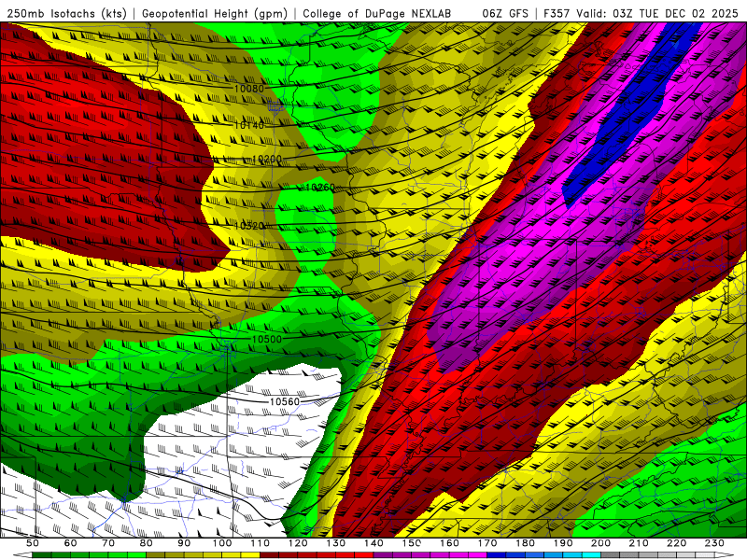Click the 180 value on the legend scale
Viewport: 747px width, 560px height.
click(x=525, y=543)
